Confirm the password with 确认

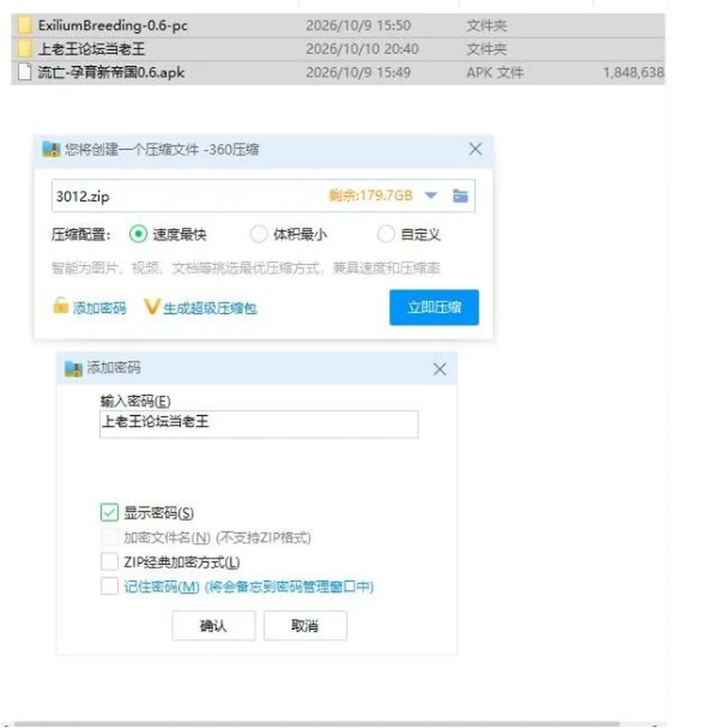tap(214, 625)
